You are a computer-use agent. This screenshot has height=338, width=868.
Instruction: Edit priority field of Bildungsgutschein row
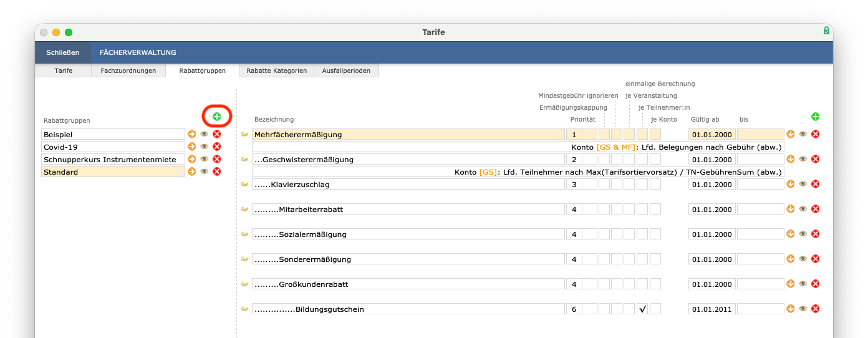tap(574, 309)
